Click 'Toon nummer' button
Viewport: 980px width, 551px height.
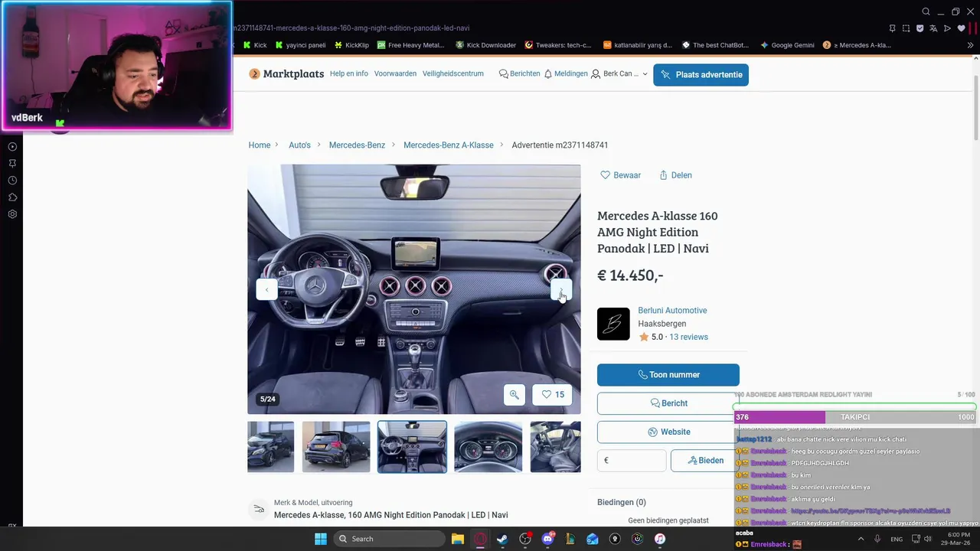click(668, 375)
